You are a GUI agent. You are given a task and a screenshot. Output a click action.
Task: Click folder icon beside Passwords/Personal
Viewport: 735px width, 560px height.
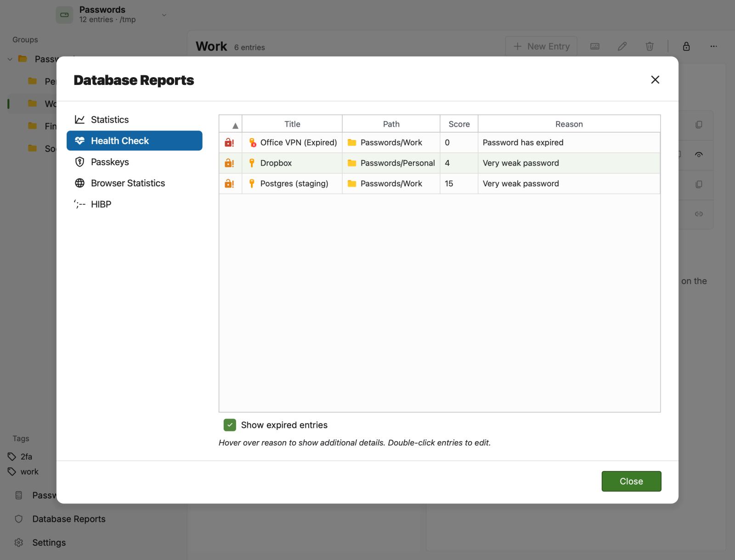(352, 163)
